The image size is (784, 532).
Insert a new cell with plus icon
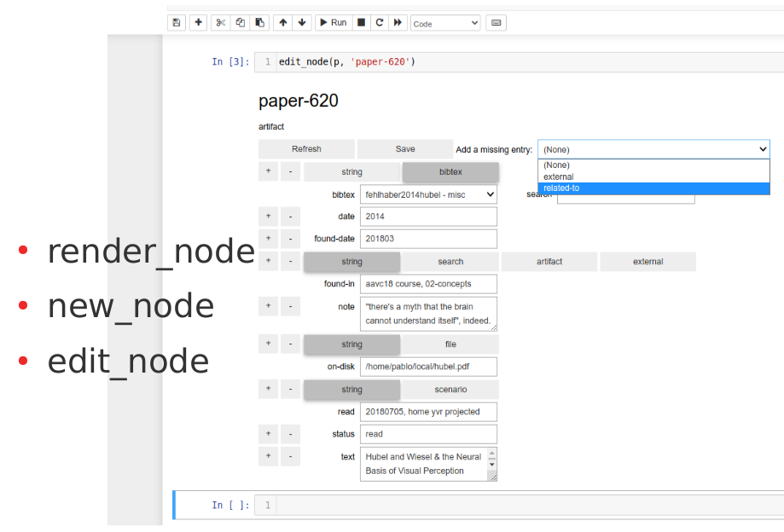click(199, 23)
